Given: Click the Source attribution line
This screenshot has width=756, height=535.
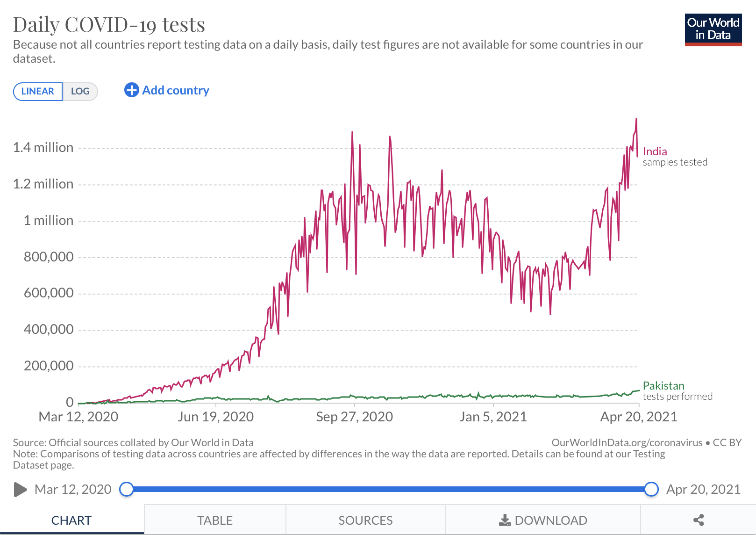Looking at the screenshot, I should [133, 442].
